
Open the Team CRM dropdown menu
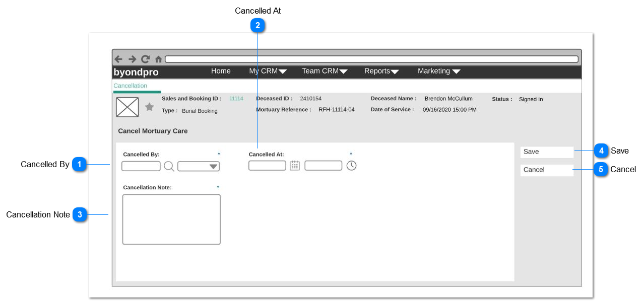pos(325,71)
